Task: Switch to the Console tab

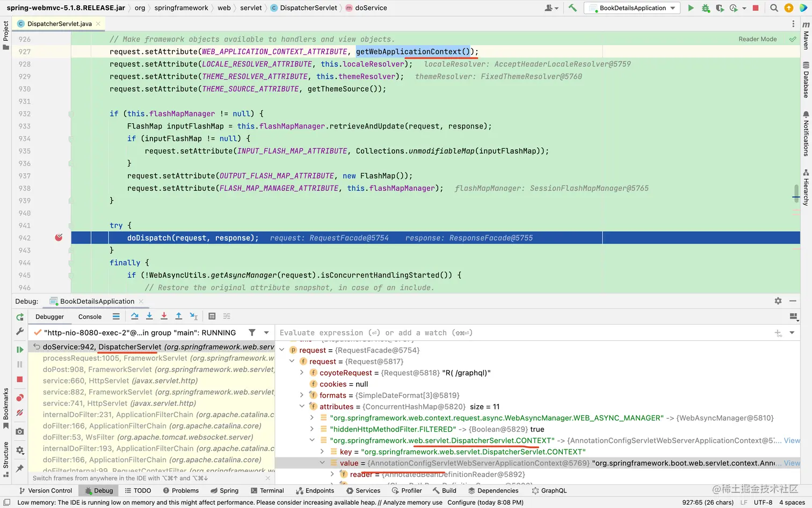Action: click(90, 317)
